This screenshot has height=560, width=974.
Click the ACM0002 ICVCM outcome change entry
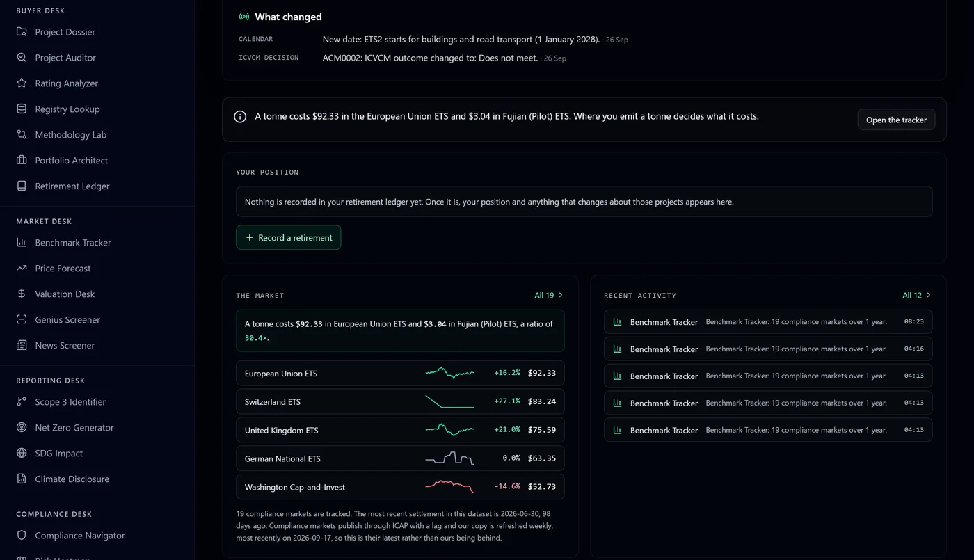click(x=430, y=58)
